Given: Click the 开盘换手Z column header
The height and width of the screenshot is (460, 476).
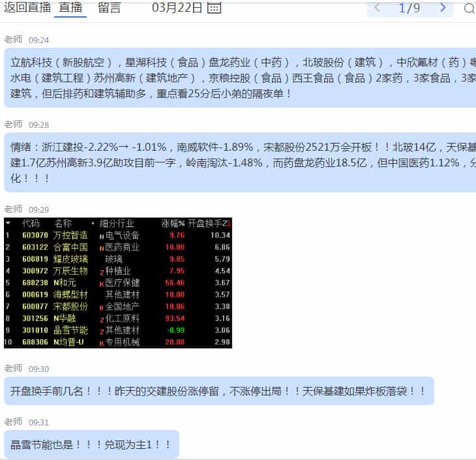Looking at the screenshot, I should [207, 224].
